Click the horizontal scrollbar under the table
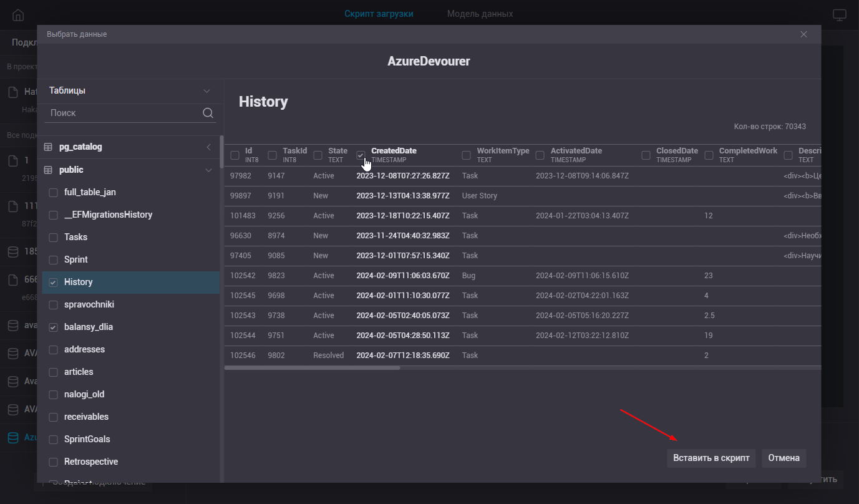The height and width of the screenshot is (504, 859). click(x=312, y=368)
